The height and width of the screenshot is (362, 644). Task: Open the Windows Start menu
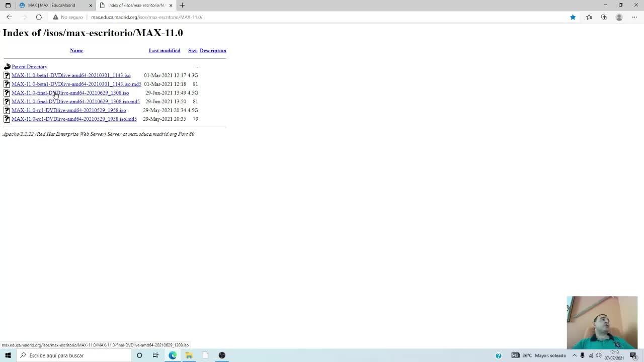(x=8, y=355)
